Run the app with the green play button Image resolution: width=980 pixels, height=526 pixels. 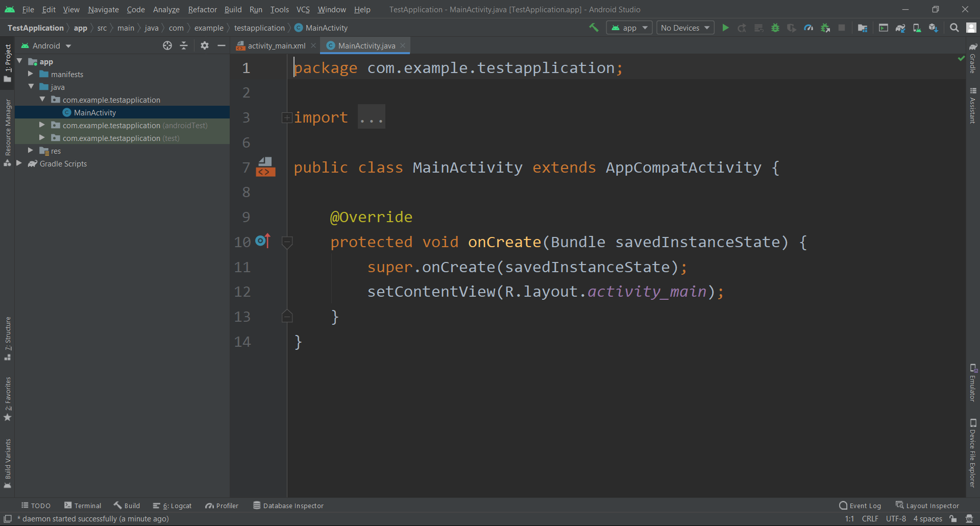[x=725, y=28]
